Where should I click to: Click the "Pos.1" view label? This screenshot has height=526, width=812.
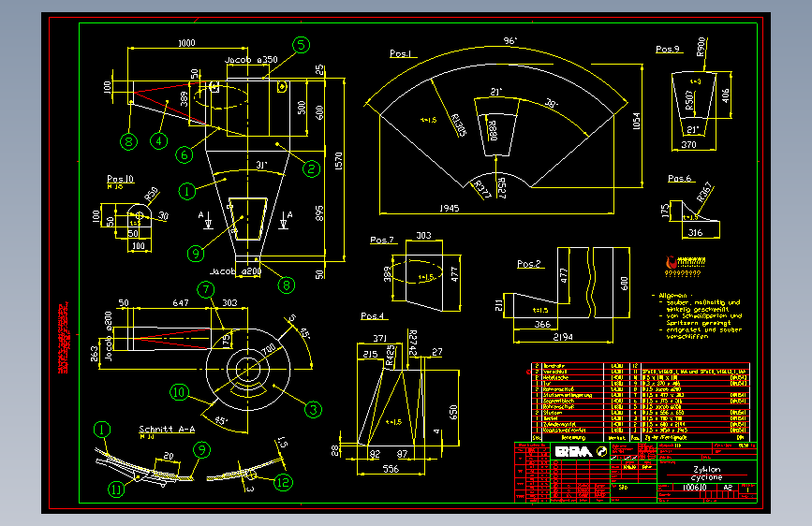pyautogui.click(x=400, y=53)
